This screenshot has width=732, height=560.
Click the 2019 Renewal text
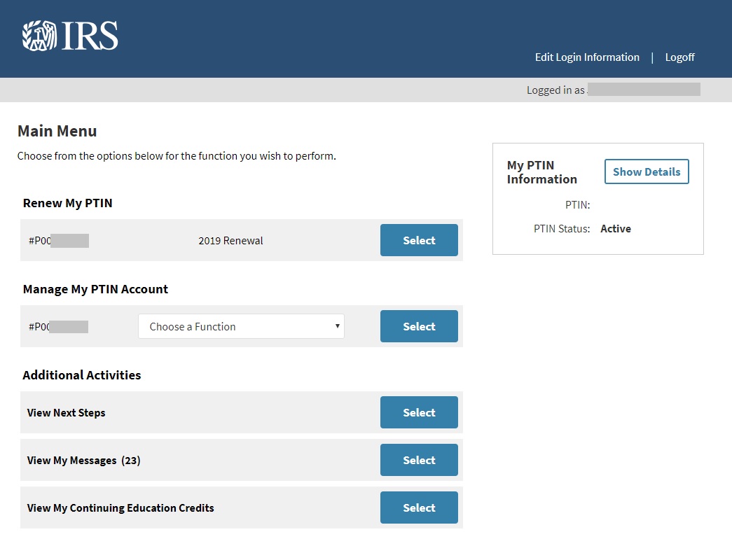230,241
